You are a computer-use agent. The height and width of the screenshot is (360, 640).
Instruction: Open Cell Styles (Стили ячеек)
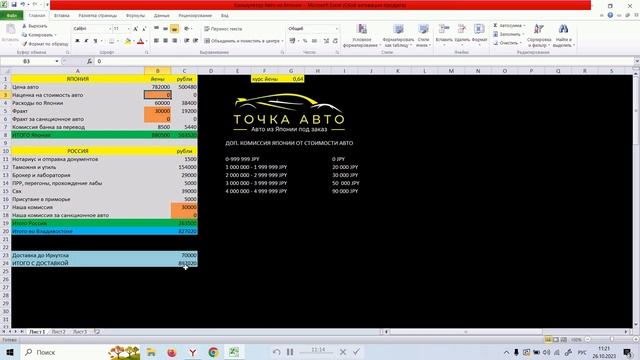423,36
